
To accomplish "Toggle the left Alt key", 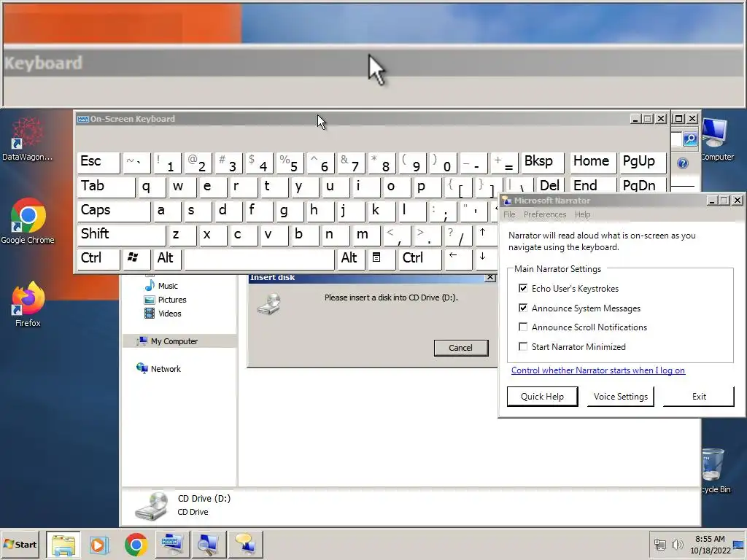I will tap(167, 259).
